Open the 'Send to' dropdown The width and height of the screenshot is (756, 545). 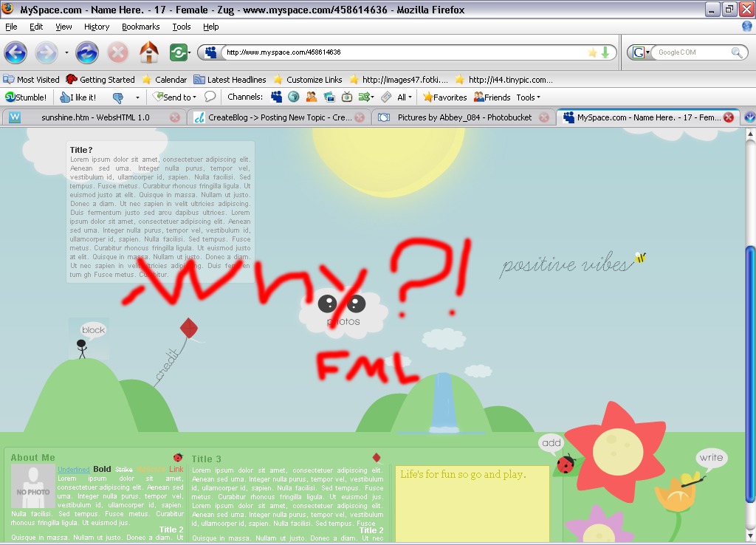pyautogui.click(x=175, y=97)
